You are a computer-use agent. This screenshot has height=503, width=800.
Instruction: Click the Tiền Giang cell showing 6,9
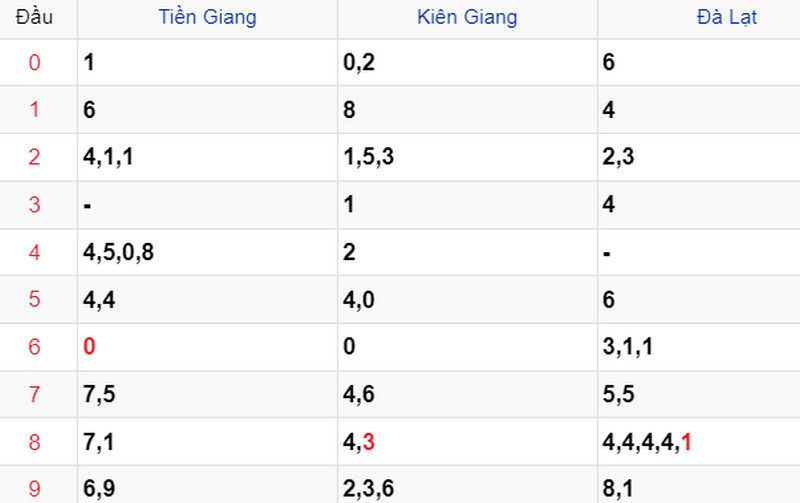coord(207,485)
